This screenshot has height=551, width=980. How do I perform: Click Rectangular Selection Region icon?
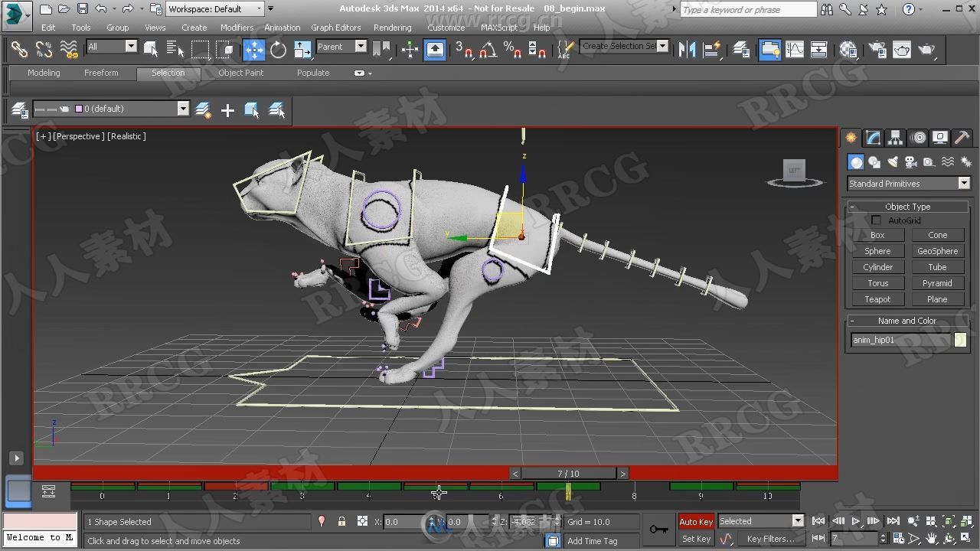tap(200, 50)
